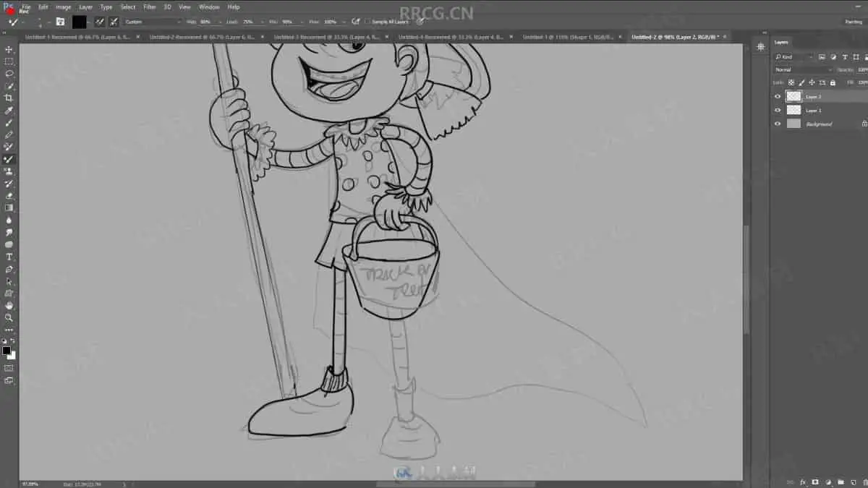The image size is (868, 488).
Task: Click the zoom percentage field in status bar
Action: click(30, 484)
